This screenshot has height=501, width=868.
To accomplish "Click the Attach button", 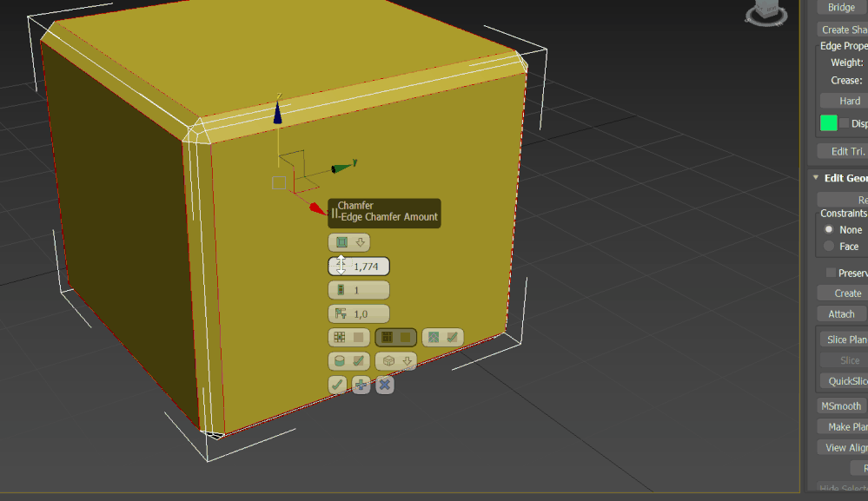I will coord(841,314).
